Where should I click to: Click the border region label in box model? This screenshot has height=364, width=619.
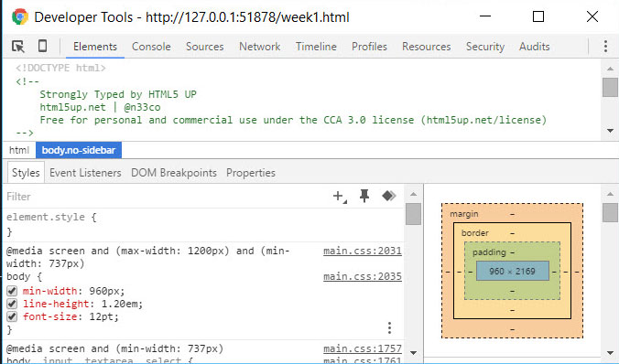[475, 232]
